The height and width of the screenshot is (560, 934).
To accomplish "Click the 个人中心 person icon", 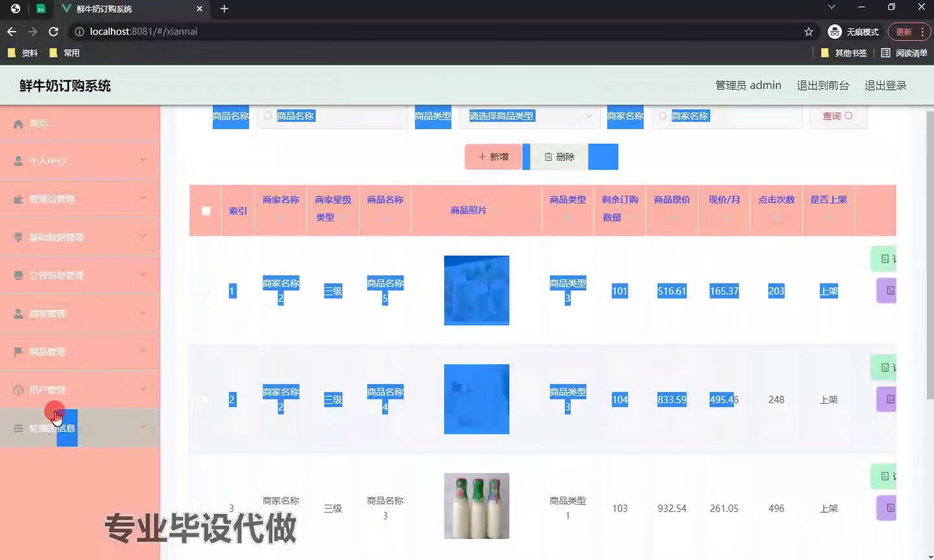I will pyautogui.click(x=18, y=161).
